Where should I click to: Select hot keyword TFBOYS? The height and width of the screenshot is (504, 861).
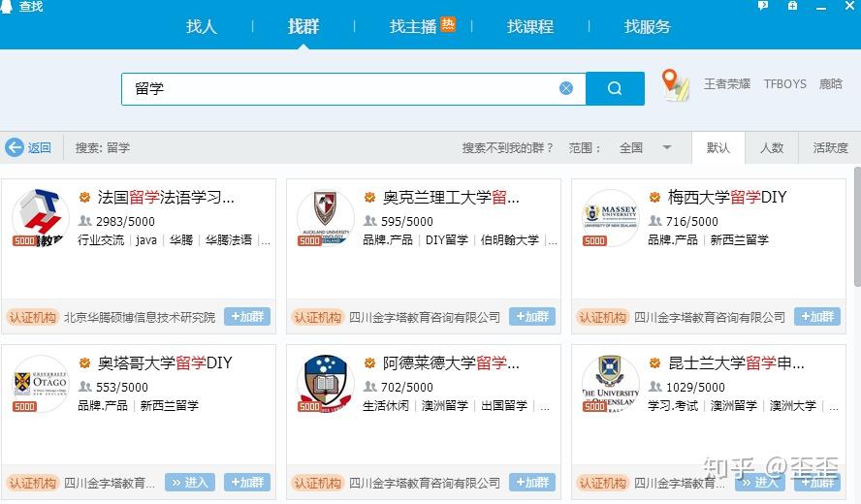(x=784, y=84)
